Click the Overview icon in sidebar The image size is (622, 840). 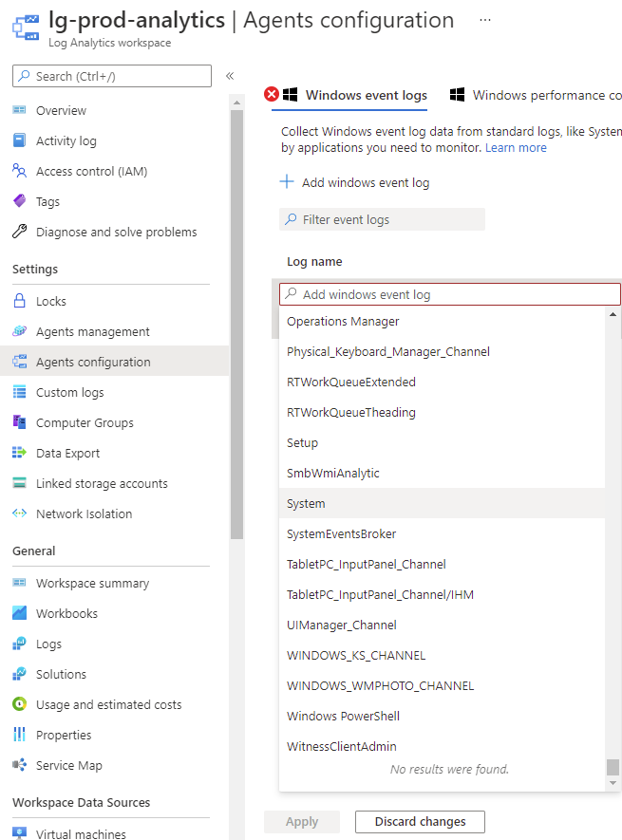[x=19, y=110]
